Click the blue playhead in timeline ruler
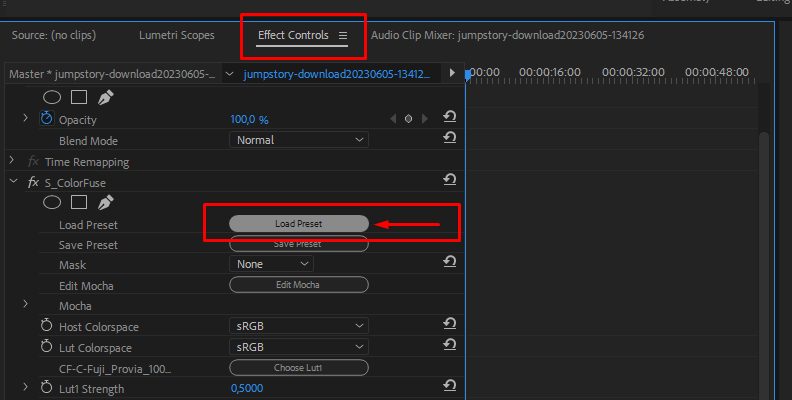The width and height of the screenshot is (792, 400). pos(468,76)
